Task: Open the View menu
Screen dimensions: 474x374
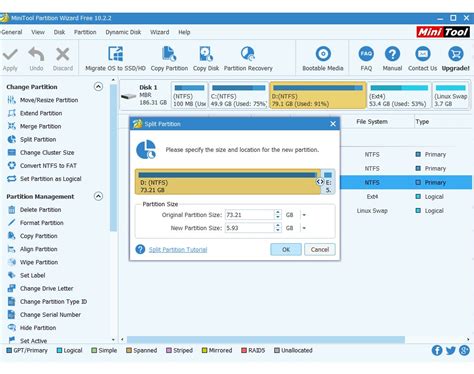Action: tap(38, 32)
